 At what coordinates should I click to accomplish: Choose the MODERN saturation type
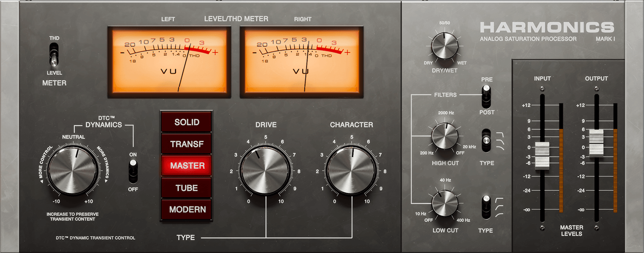187,210
